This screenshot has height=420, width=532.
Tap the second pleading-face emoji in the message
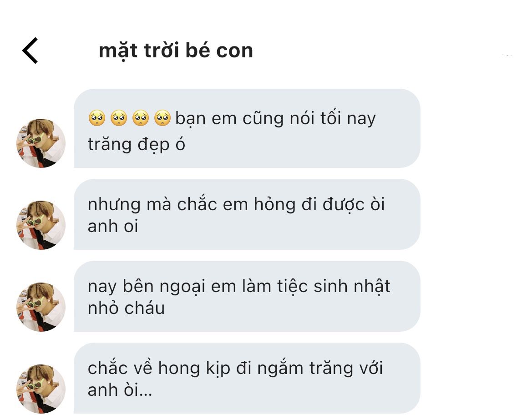(119, 118)
